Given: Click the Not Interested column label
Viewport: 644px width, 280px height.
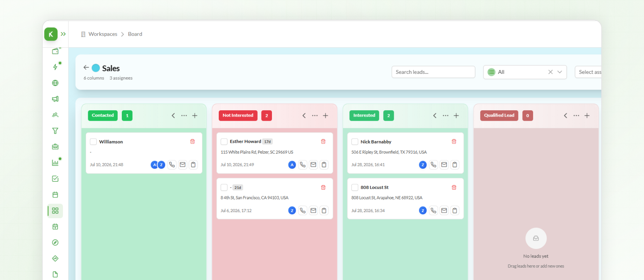Looking at the screenshot, I should (x=238, y=115).
